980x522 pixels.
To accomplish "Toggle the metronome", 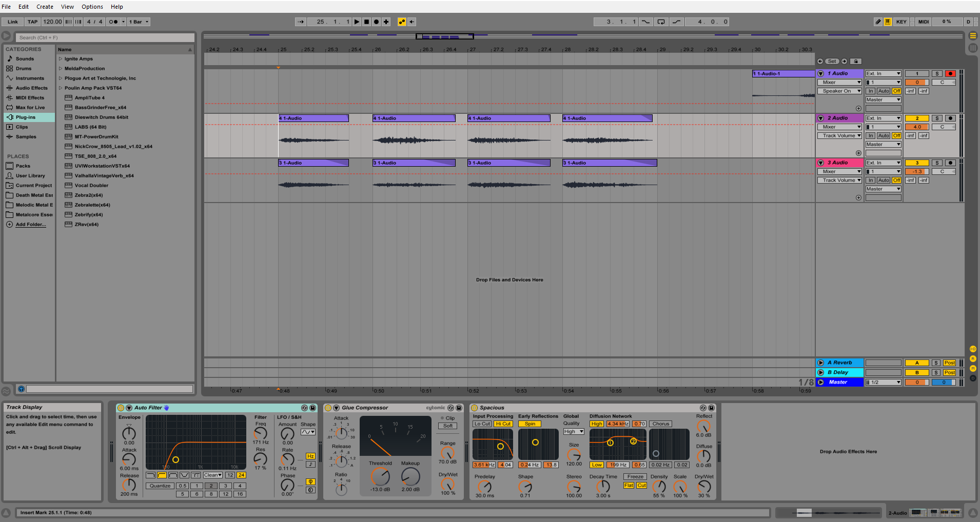I will click(113, 22).
